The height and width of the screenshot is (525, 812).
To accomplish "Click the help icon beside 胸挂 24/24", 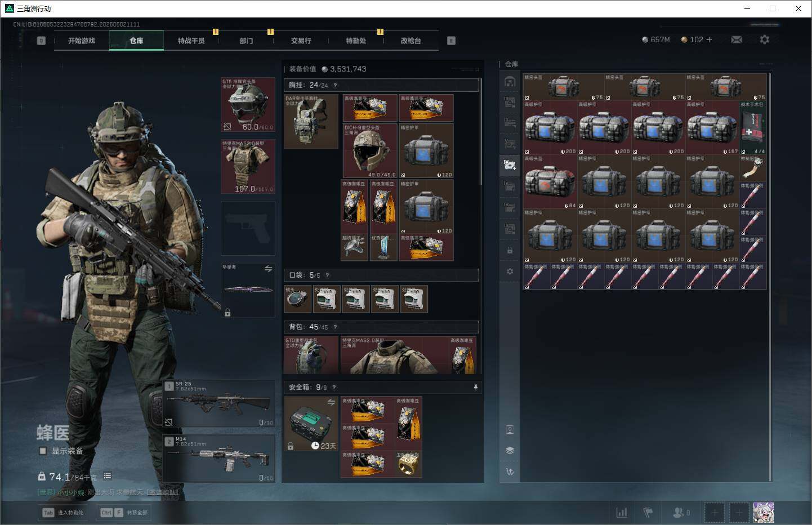I will pos(335,85).
